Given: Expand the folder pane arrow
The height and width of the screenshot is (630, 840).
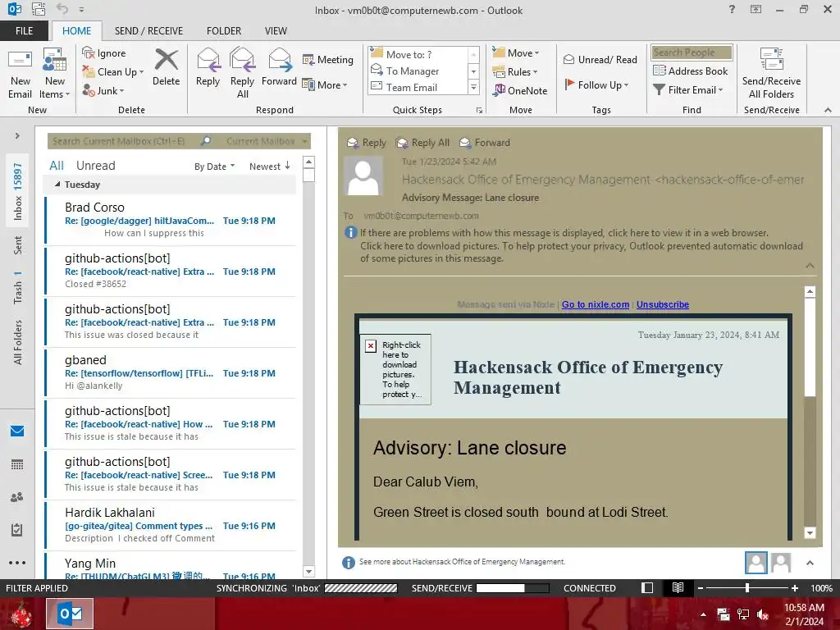Looking at the screenshot, I should 17,136.
